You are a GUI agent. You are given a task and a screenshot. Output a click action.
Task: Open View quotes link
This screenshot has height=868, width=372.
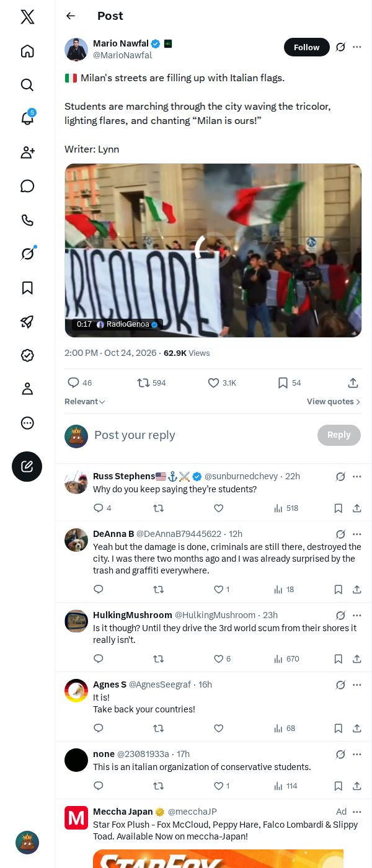(x=334, y=402)
